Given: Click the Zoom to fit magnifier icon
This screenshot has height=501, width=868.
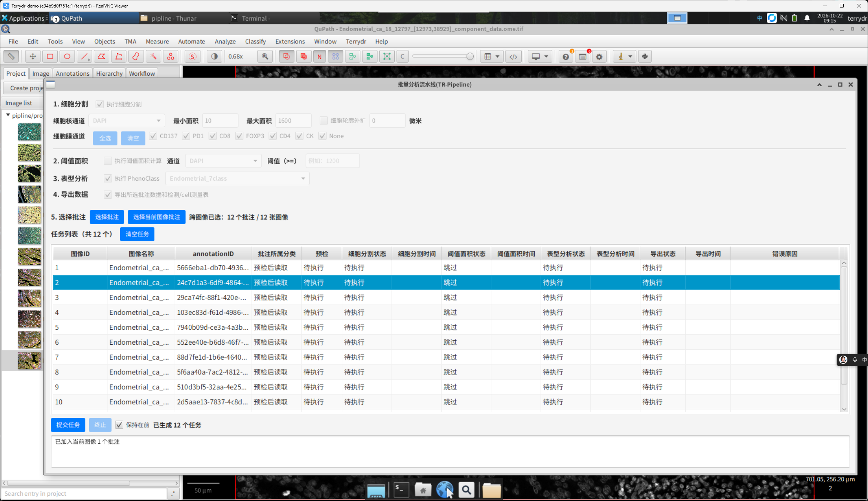Looking at the screenshot, I should (x=265, y=56).
